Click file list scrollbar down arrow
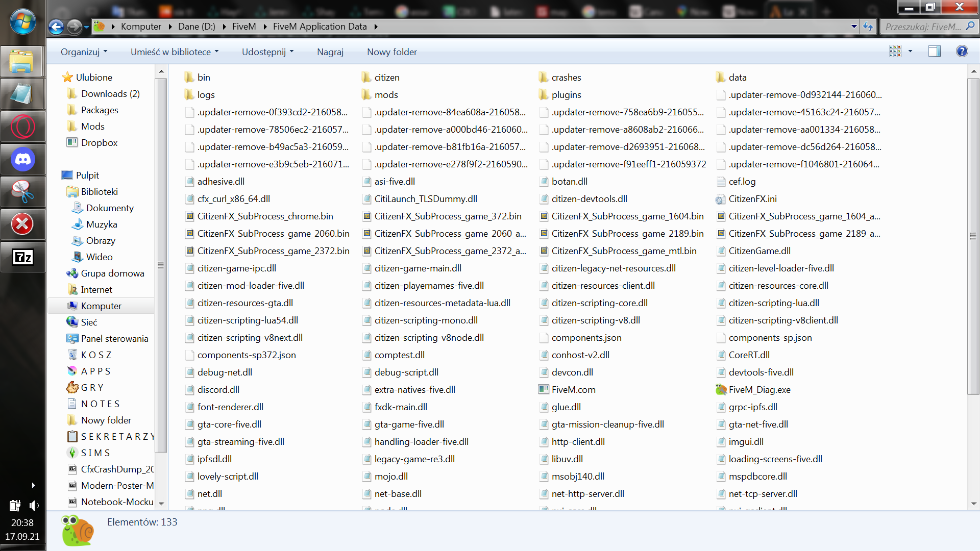 [x=973, y=504]
